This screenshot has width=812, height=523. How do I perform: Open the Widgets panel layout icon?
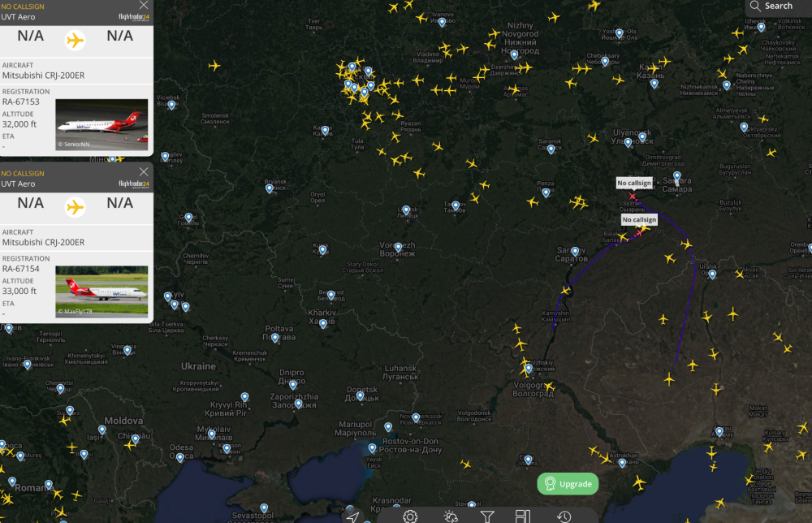523,516
